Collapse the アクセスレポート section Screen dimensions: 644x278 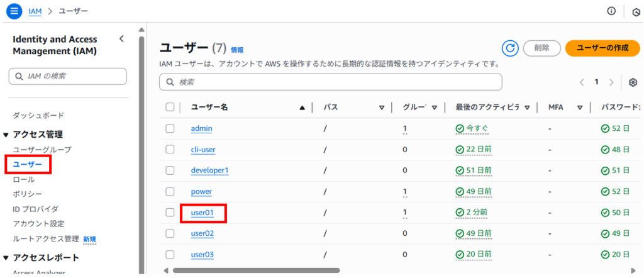[x=6, y=259]
